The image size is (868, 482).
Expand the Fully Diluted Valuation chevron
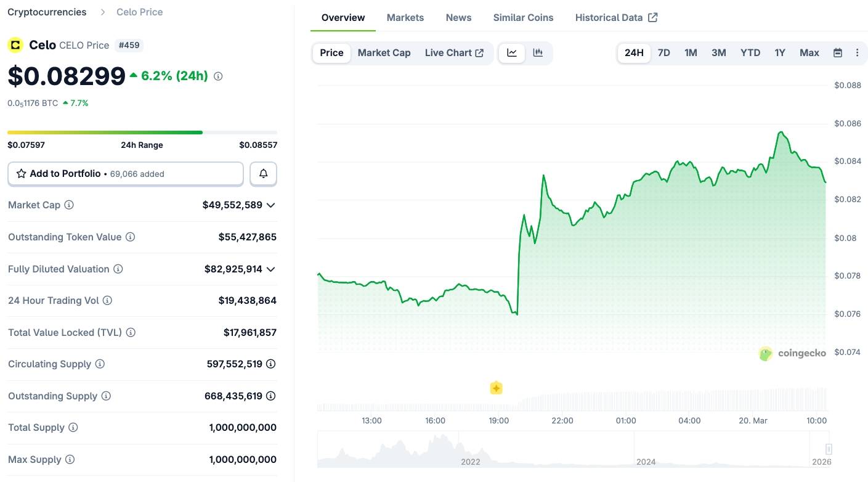tap(270, 269)
